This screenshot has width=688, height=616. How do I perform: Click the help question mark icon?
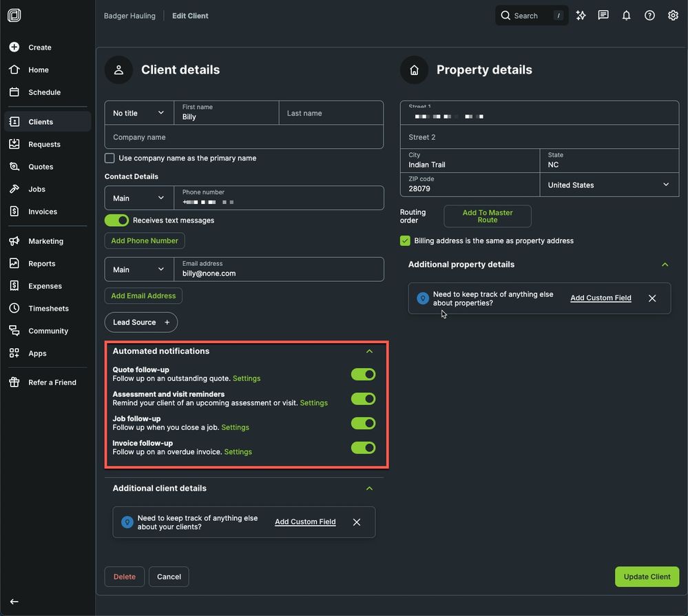649,15
